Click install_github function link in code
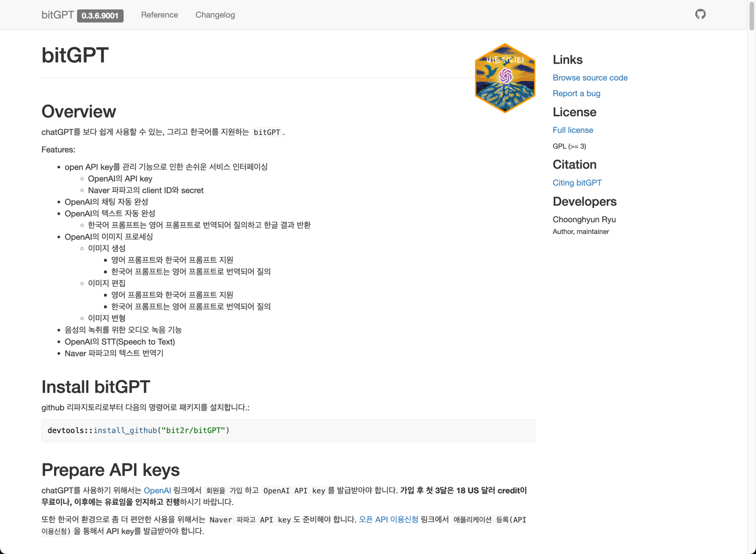756x554 pixels. pos(125,431)
